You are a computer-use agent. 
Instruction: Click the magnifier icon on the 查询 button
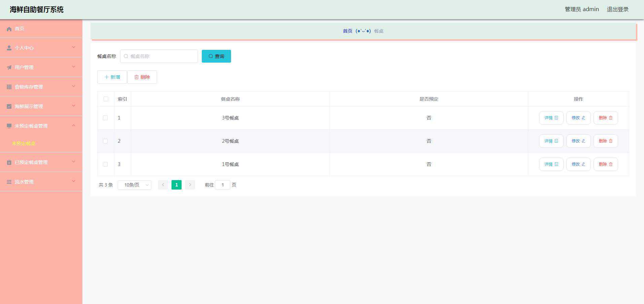tap(211, 56)
